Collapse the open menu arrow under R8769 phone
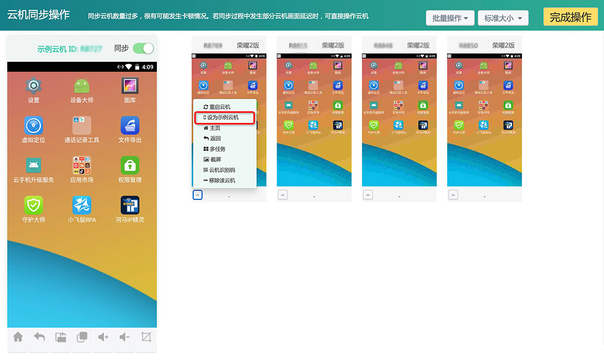The height and width of the screenshot is (364, 604). coord(197,195)
